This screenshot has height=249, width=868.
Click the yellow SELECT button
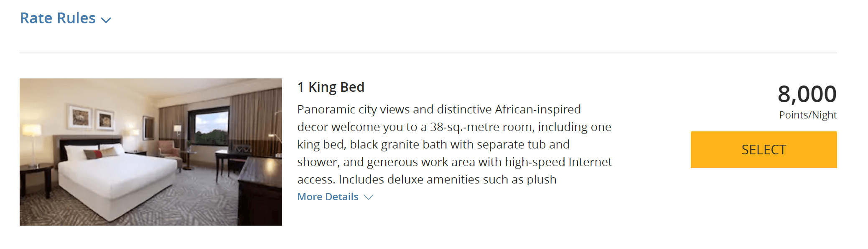(x=764, y=150)
